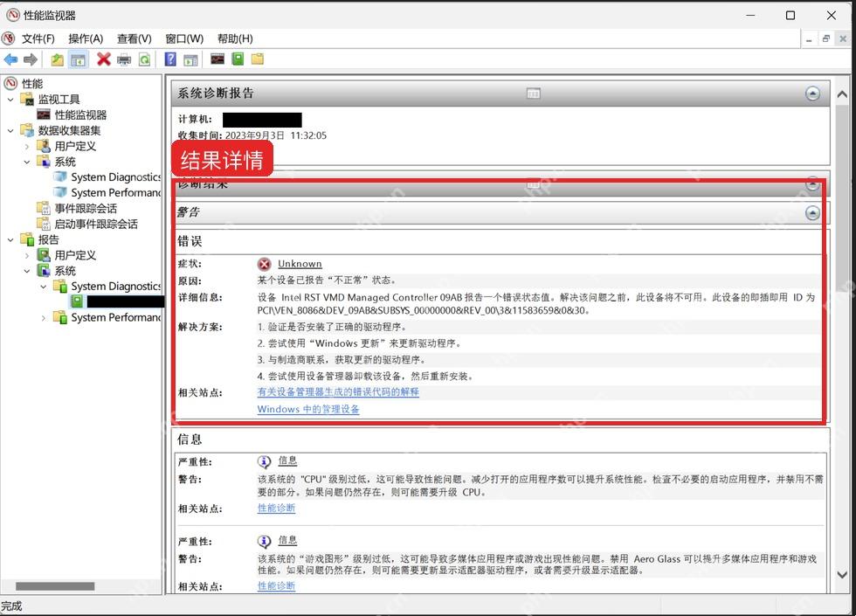Open link 有关设备管理器生成的错误代码的解释
The image size is (856, 616).
click(x=339, y=392)
